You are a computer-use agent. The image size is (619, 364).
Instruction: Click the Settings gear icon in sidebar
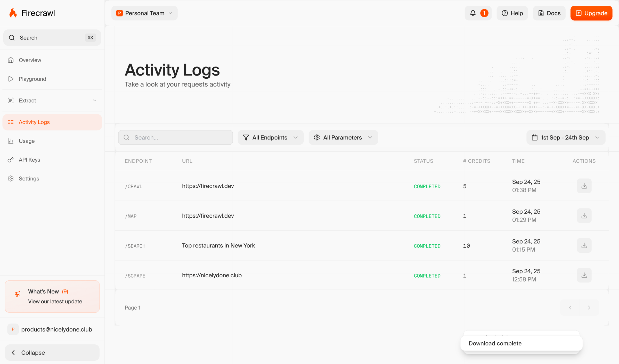click(11, 178)
